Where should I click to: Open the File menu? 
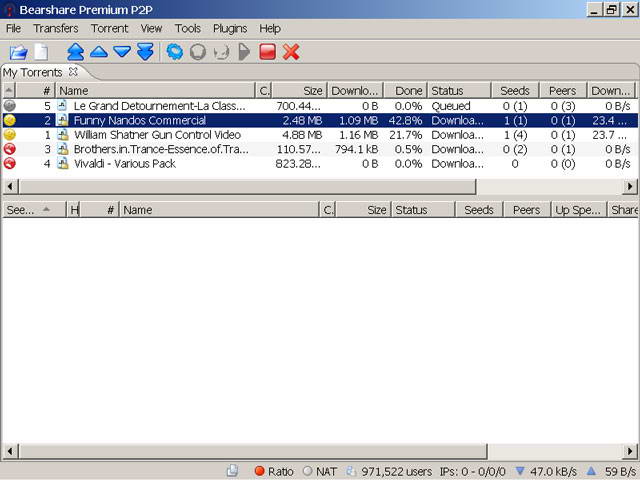[13, 29]
